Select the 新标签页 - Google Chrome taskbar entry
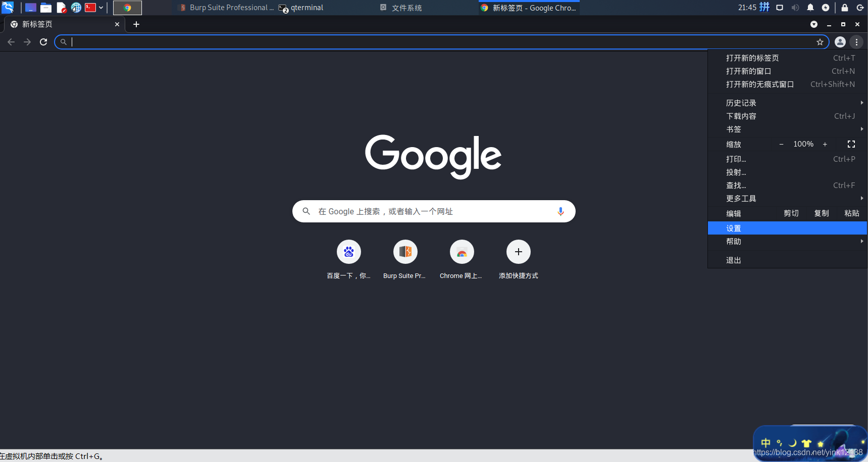This screenshot has height=462, width=868. [x=529, y=8]
